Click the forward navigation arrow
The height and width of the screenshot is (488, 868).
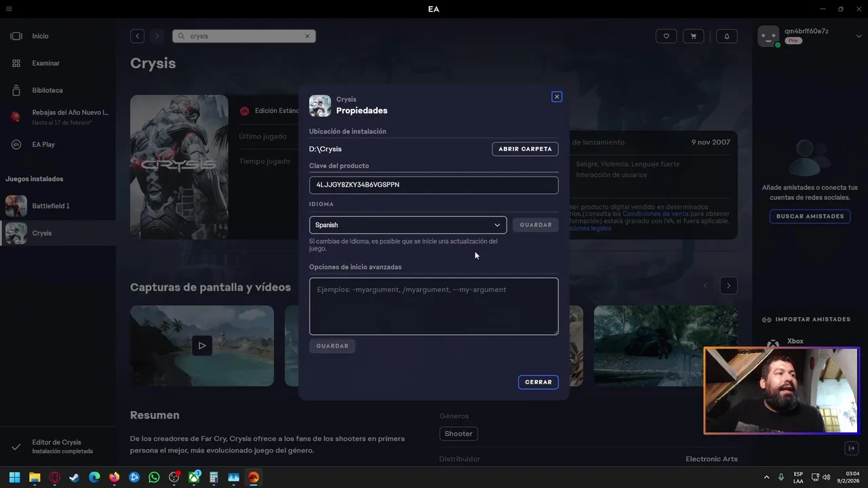coord(157,36)
